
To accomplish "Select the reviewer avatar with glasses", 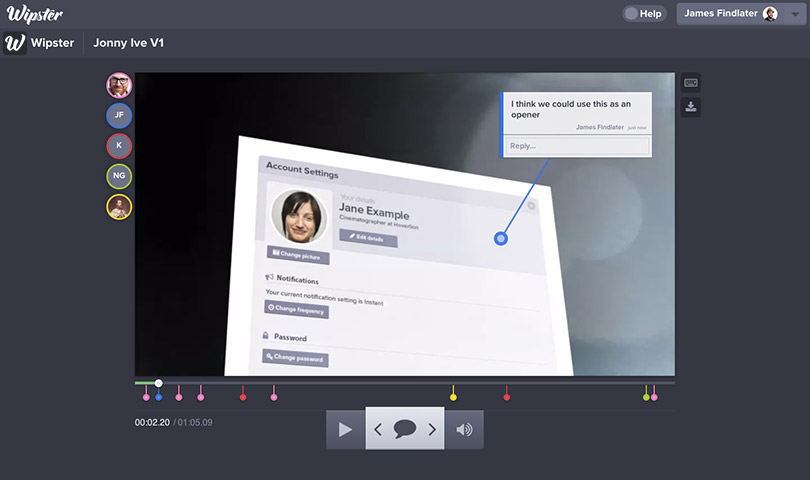I will (119, 85).
